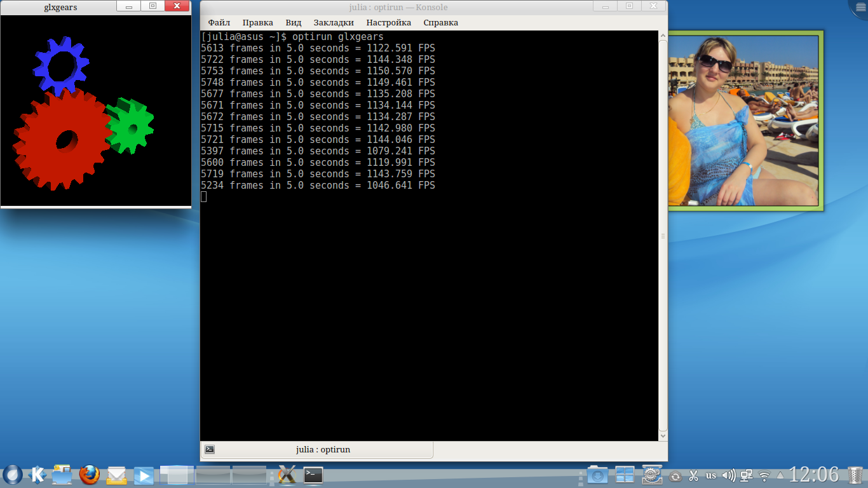The image size is (868, 488).
Task: Open the Правка menu in Konsole
Action: (258, 22)
